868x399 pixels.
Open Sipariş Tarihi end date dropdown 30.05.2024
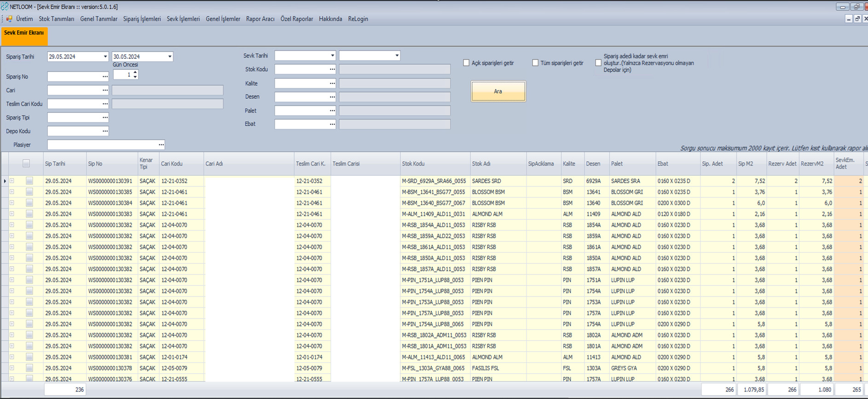click(x=169, y=57)
